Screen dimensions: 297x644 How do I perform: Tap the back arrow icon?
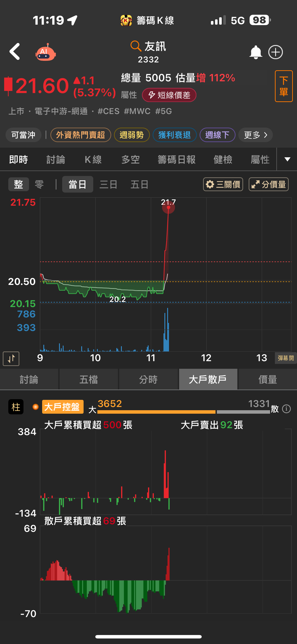point(15,52)
